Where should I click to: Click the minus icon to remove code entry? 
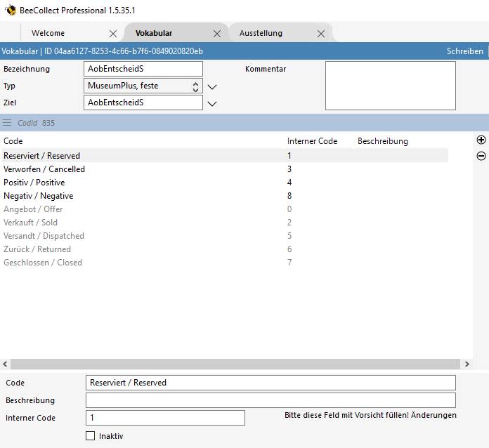click(x=481, y=156)
